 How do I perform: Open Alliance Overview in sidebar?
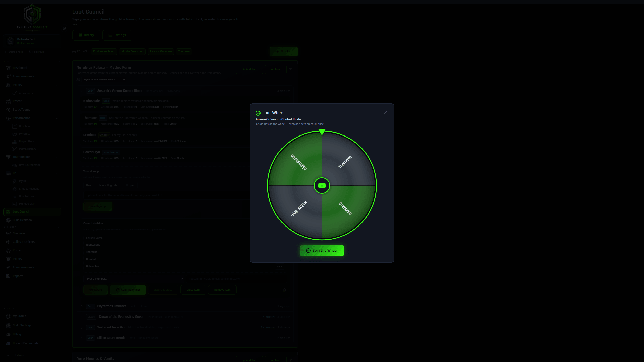coord(19,233)
